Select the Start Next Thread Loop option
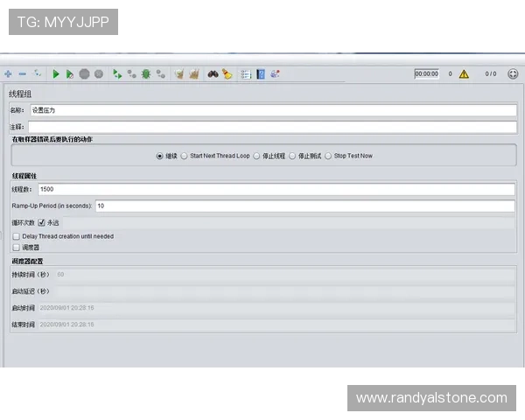Screen dimensions: 525x420 (184, 156)
